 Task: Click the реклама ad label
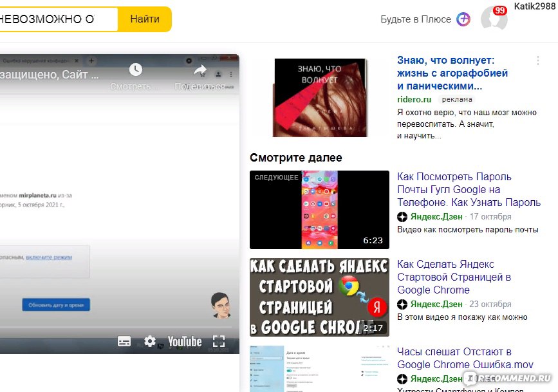tap(457, 99)
